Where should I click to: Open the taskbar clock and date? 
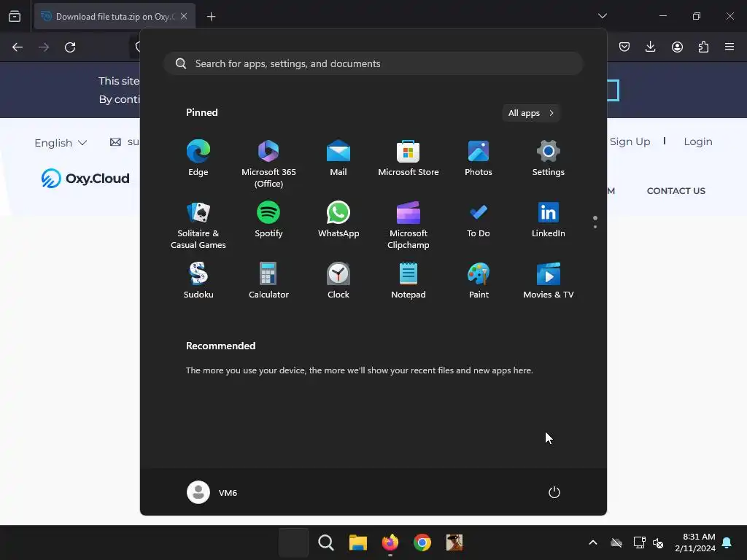pyautogui.click(x=695, y=542)
